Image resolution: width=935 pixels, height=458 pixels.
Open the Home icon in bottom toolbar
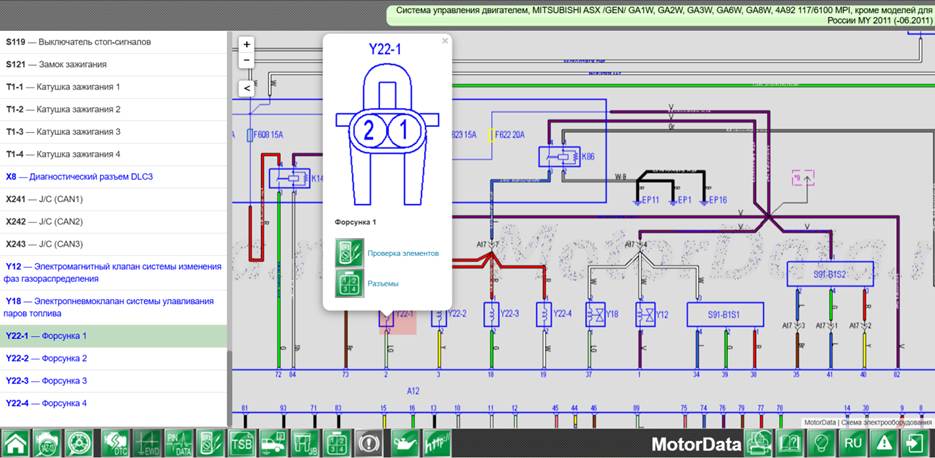pyautogui.click(x=15, y=443)
